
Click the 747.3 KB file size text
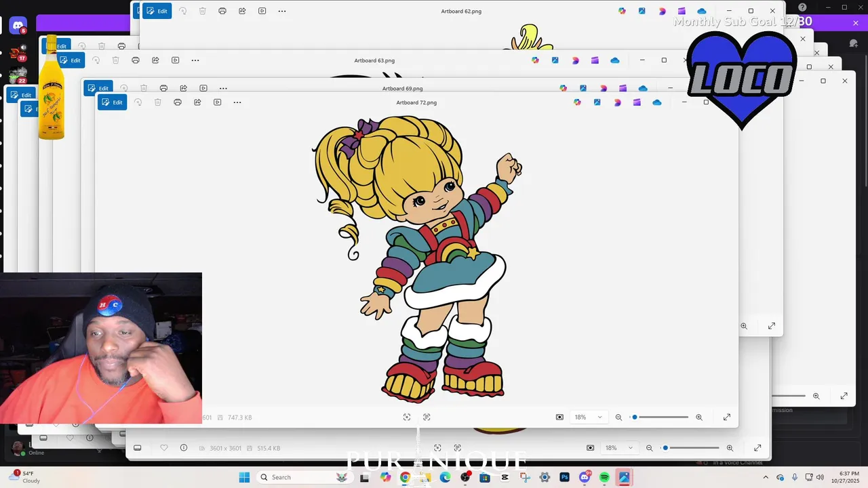(239, 418)
